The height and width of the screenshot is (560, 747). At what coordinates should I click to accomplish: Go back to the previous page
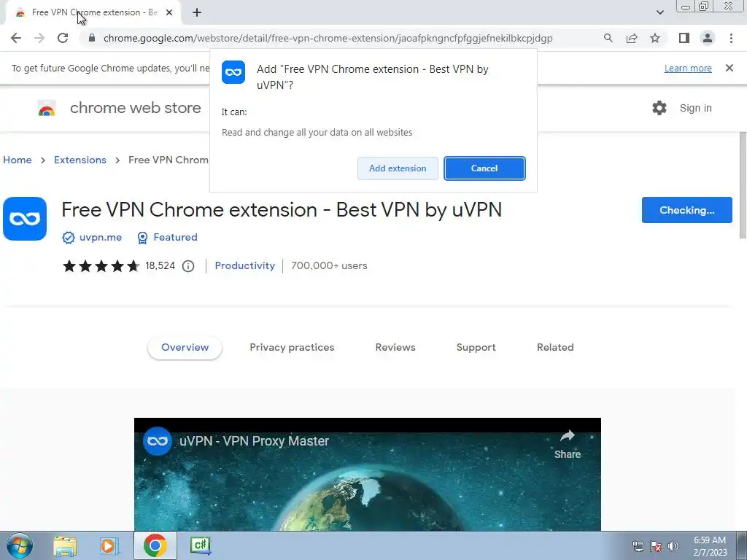pos(16,38)
